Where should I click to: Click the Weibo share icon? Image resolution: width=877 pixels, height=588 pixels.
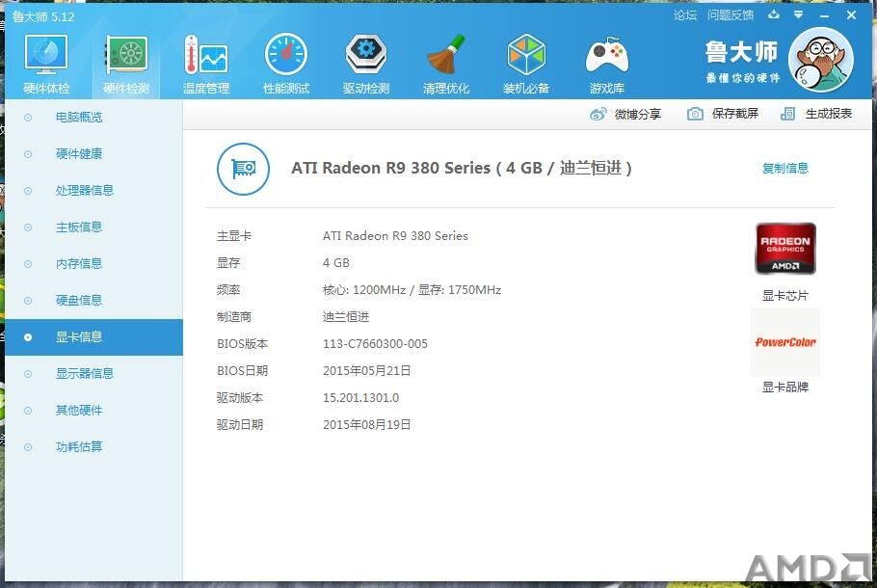coord(598,114)
